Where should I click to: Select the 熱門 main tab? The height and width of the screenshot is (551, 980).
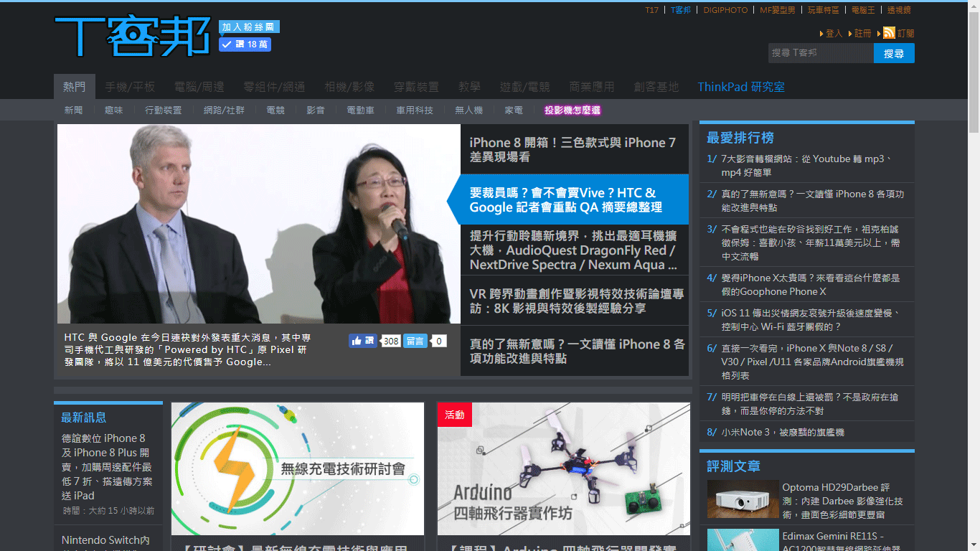74,87
